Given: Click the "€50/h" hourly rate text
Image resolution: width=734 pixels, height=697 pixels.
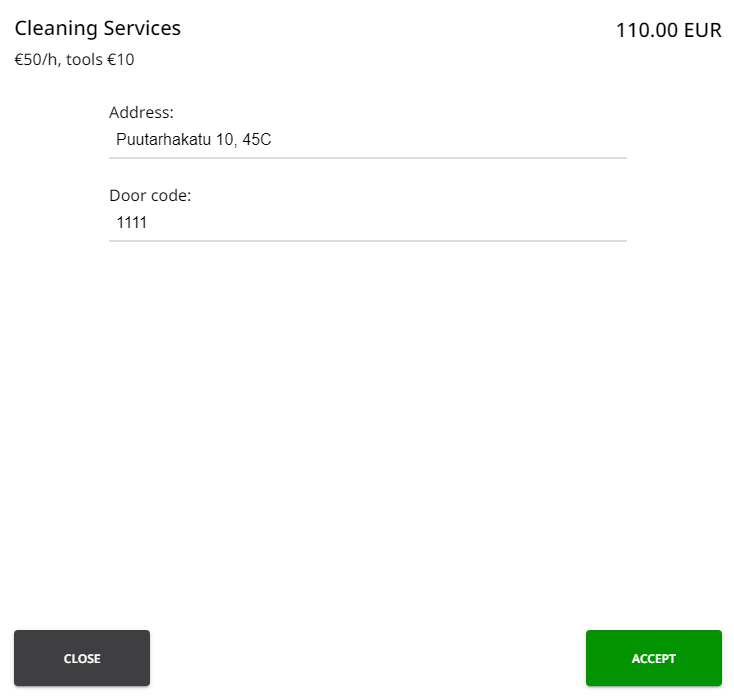Looking at the screenshot, I should (x=36, y=60).
